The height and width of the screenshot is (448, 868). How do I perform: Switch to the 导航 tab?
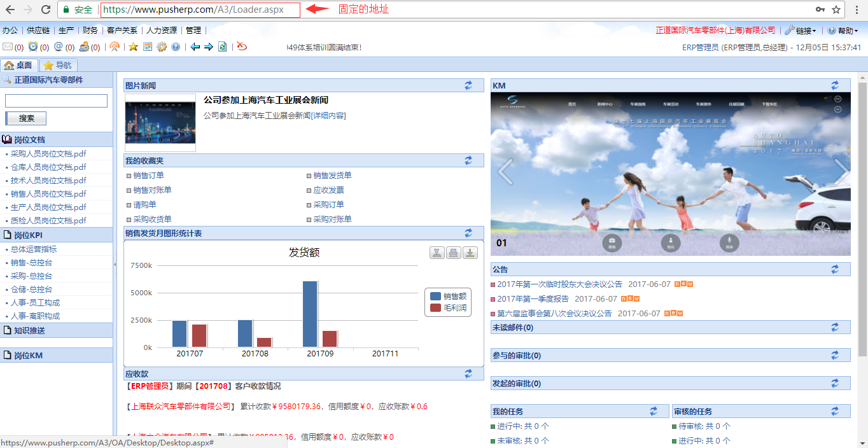point(59,64)
